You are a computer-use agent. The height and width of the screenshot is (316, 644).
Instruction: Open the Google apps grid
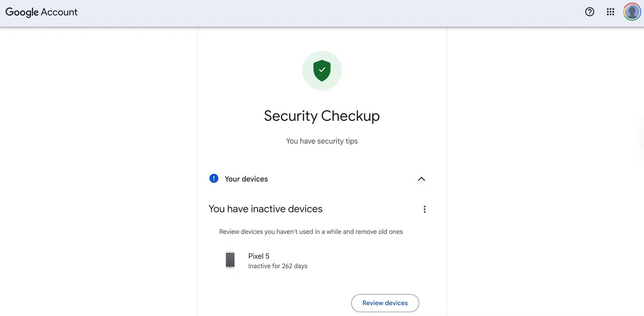(610, 12)
